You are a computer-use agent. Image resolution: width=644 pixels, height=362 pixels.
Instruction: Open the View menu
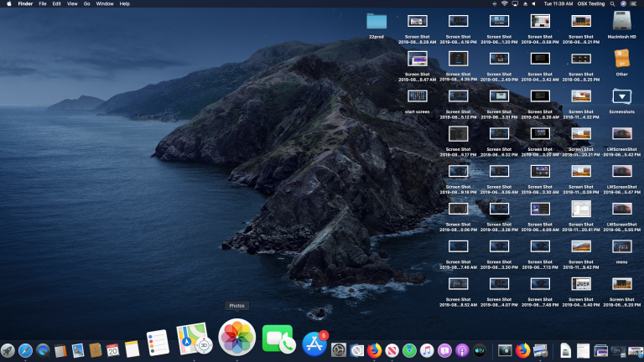tap(72, 3)
